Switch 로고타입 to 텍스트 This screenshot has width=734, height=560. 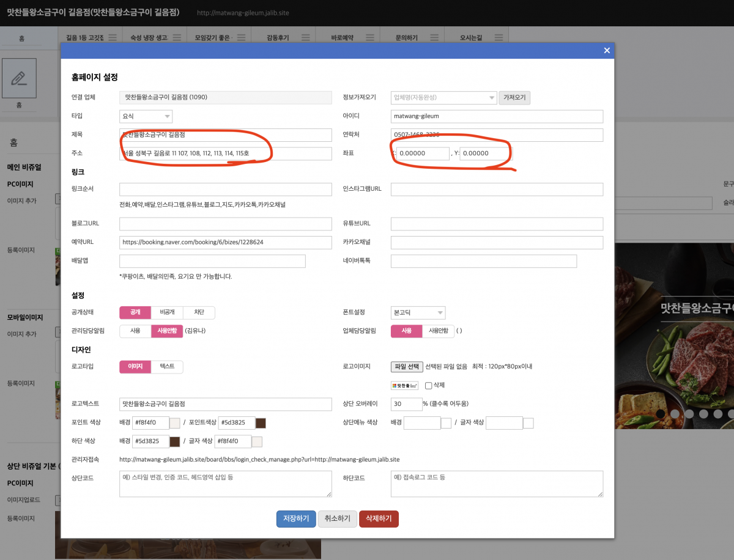coord(167,366)
